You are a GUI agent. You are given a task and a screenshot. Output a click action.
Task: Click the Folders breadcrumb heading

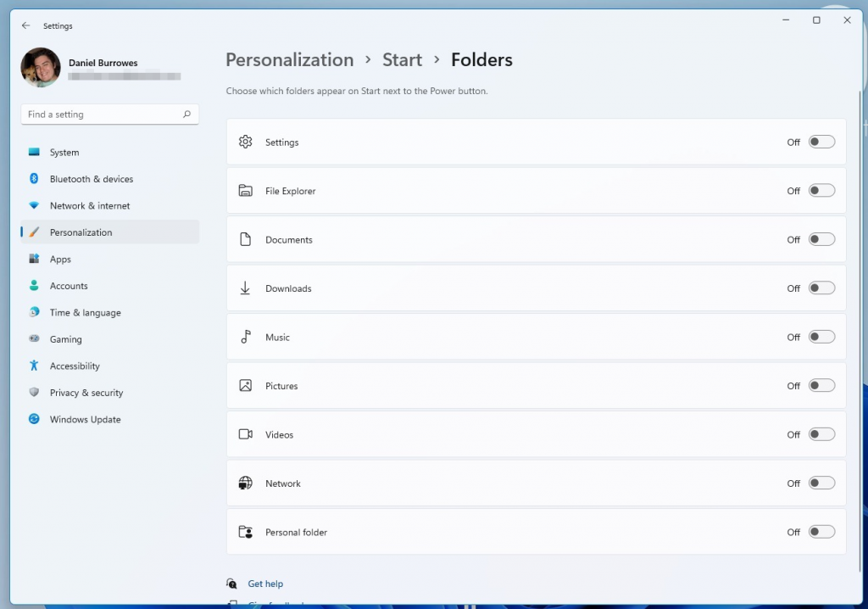[481, 60]
